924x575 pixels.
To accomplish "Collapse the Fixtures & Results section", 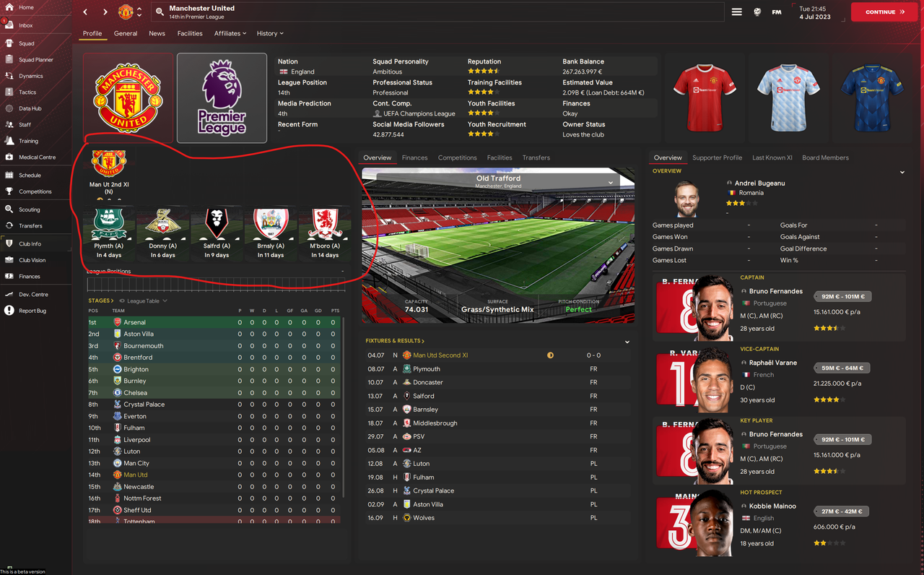I will click(x=627, y=342).
